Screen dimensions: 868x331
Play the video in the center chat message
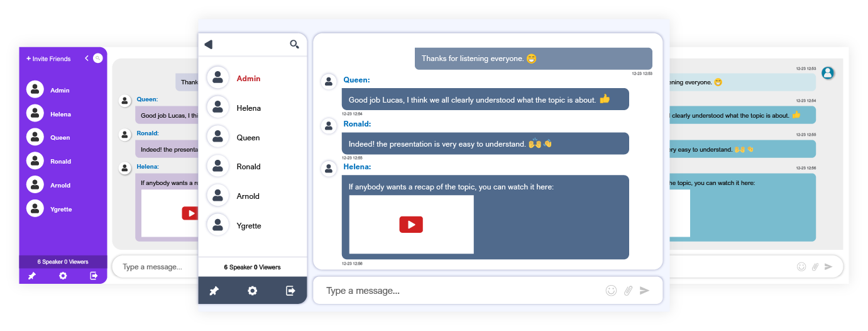pyautogui.click(x=411, y=224)
